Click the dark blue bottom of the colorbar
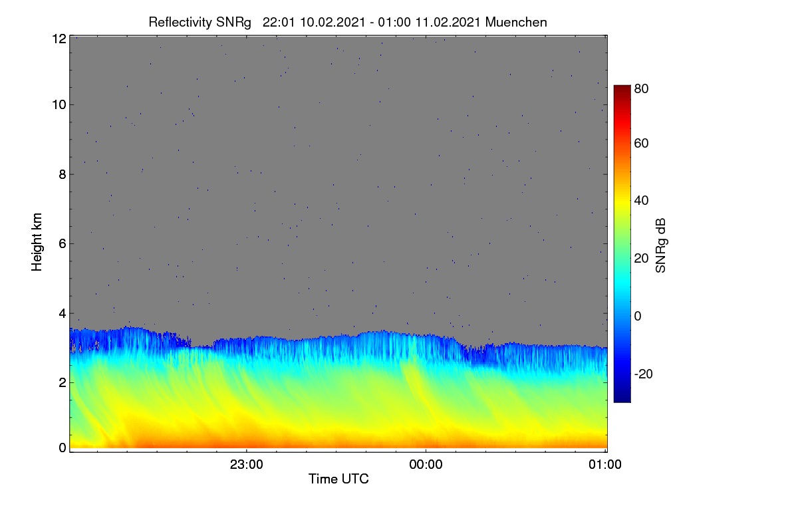The image size is (798, 532). [x=621, y=398]
